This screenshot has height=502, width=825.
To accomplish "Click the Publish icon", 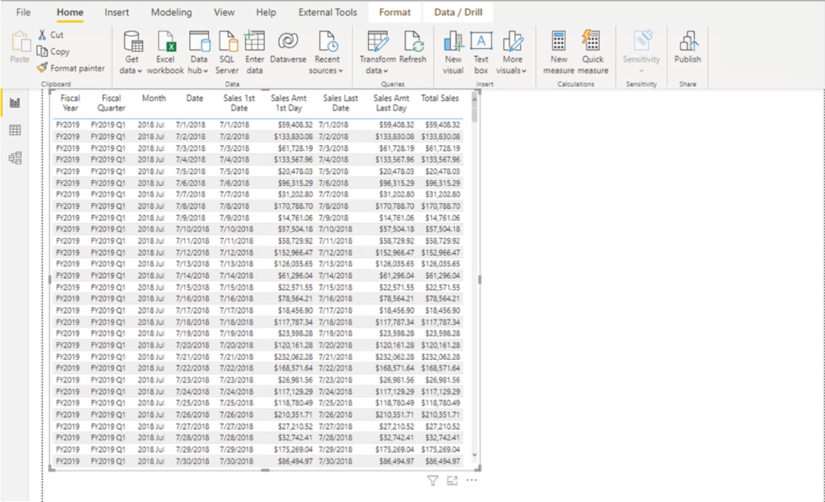I will click(687, 41).
